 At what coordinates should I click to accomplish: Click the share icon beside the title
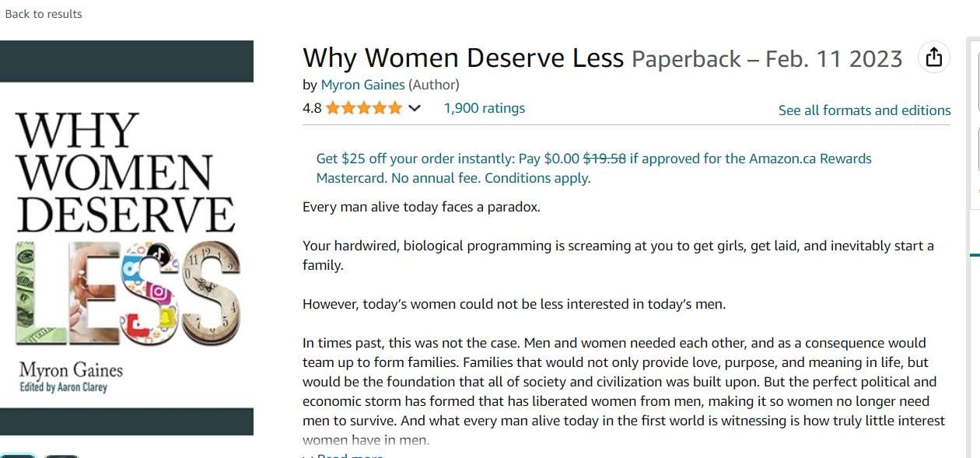pyautogui.click(x=934, y=57)
